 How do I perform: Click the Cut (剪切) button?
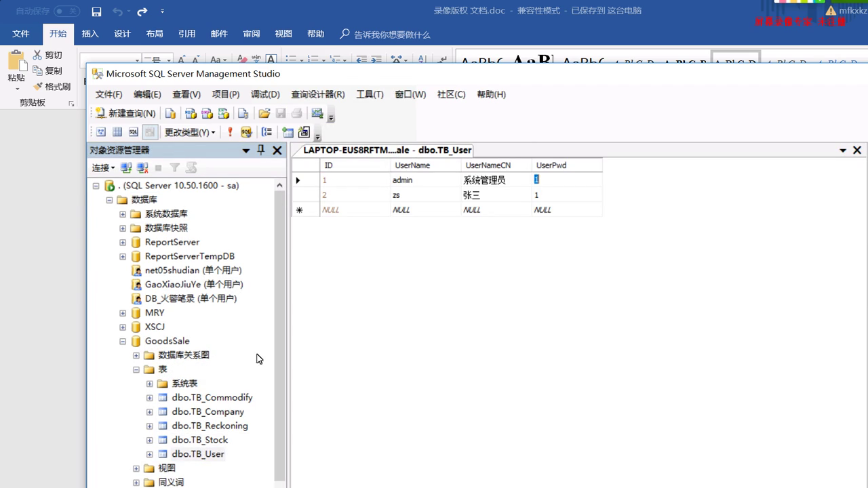(47, 55)
